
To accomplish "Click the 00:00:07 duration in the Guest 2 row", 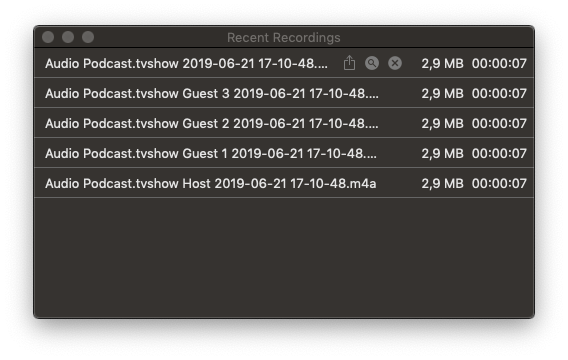I will 499,124.
